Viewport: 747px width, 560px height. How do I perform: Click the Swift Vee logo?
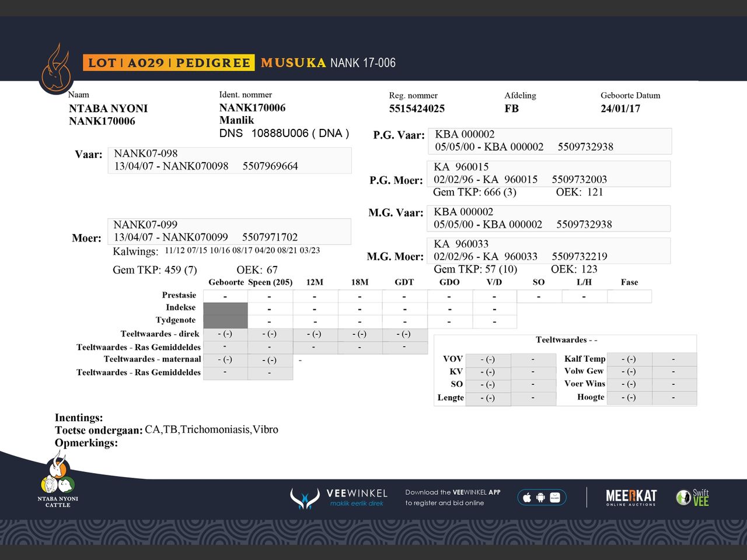tap(693, 498)
